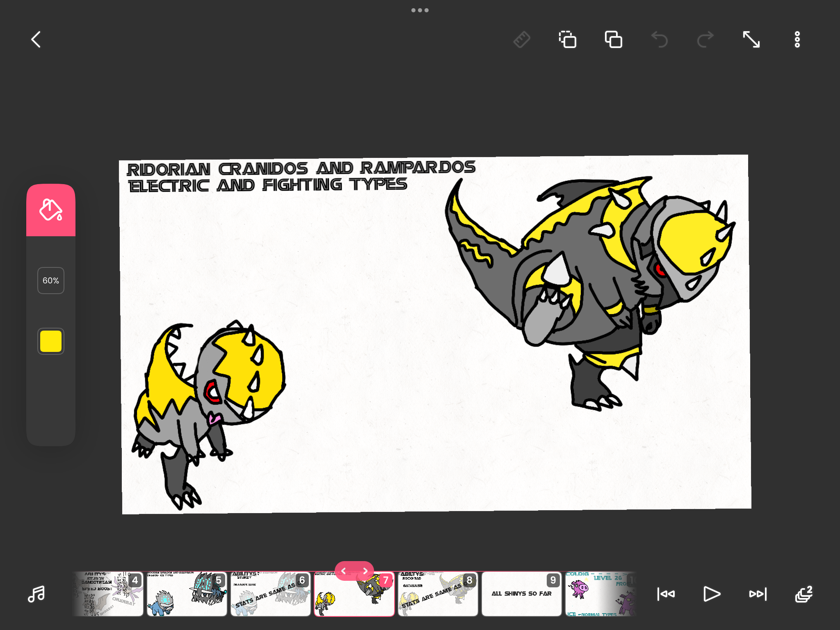Tap the three dots at top center
Image resolution: width=840 pixels, height=630 pixels.
tap(420, 10)
